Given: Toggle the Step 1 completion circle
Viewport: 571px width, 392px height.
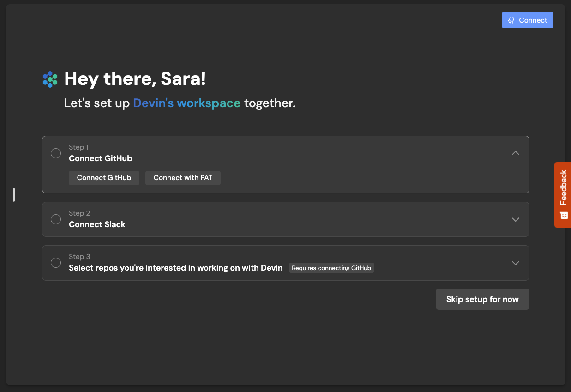Looking at the screenshot, I should (x=56, y=153).
